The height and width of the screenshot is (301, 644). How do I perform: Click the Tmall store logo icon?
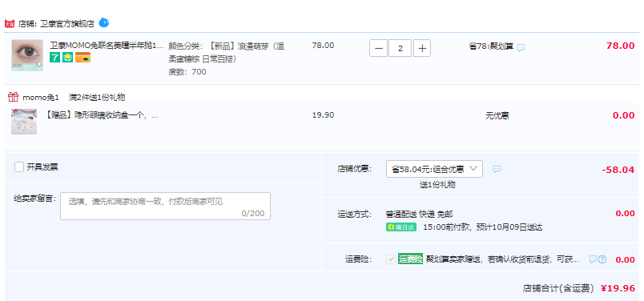pos(10,24)
